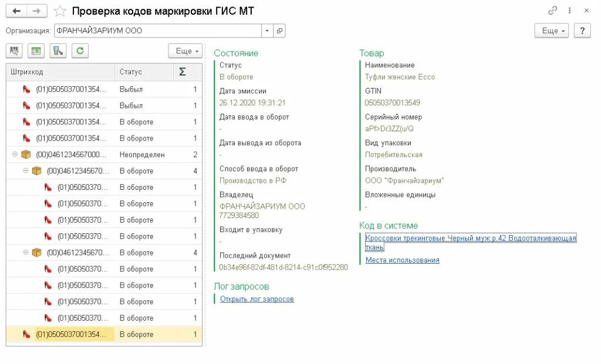Click the Статус column header
This screenshot has width=601, height=364.
coord(143,72)
